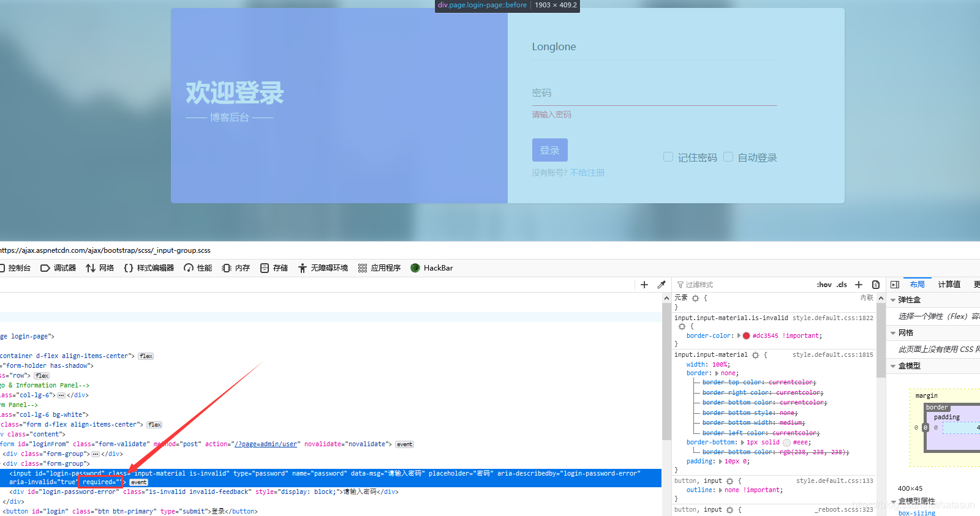Image resolution: width=980 pixels, height=516 pixels.
Task: Click the Longlone username field
Action: (x=654, y=47)
